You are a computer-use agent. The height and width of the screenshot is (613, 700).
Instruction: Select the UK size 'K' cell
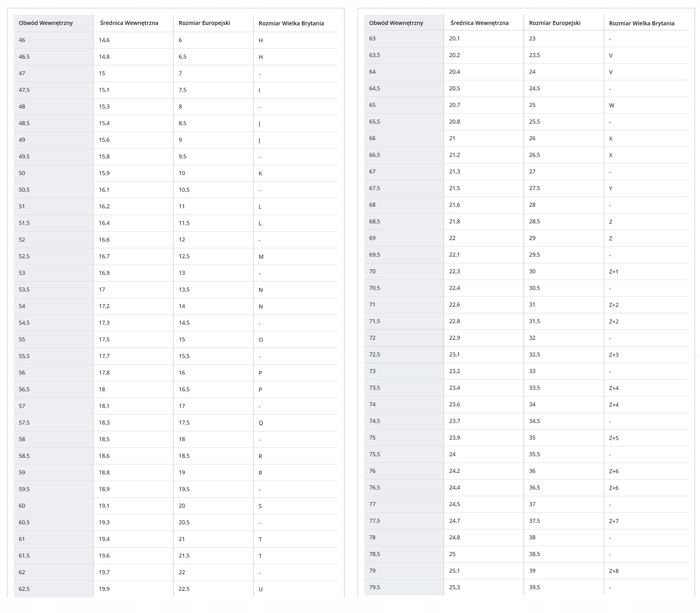[260, 174]
